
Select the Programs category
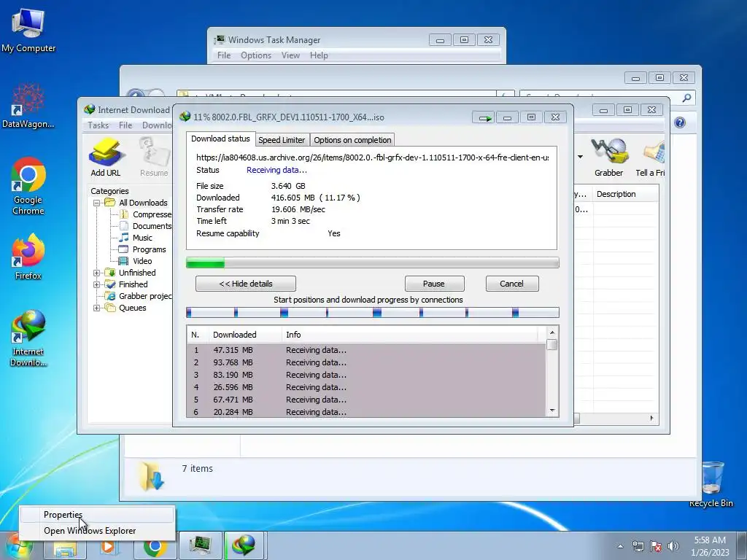142,249
